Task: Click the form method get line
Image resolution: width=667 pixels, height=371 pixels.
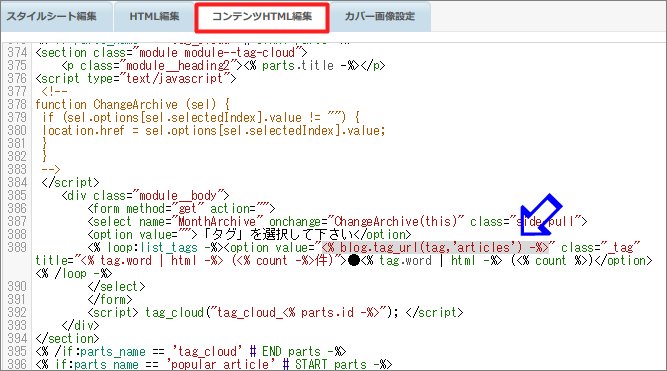Action: pyautogui.click(x=181, y=208)
